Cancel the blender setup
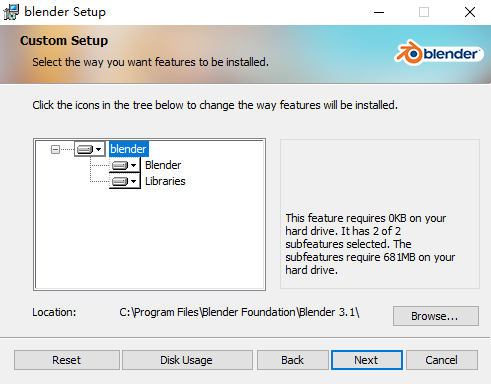Screen dimensions: 491x384 click(442, 360)
